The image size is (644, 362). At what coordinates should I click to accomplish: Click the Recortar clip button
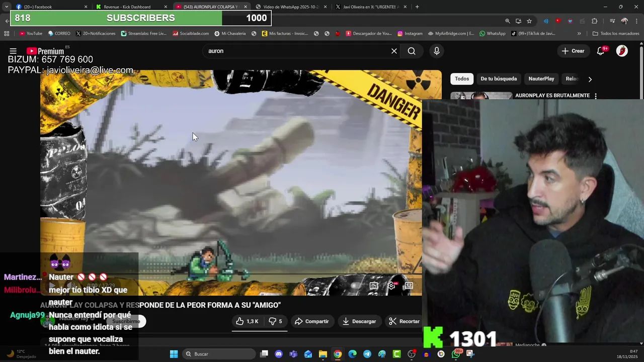click(x=404, y=321)
